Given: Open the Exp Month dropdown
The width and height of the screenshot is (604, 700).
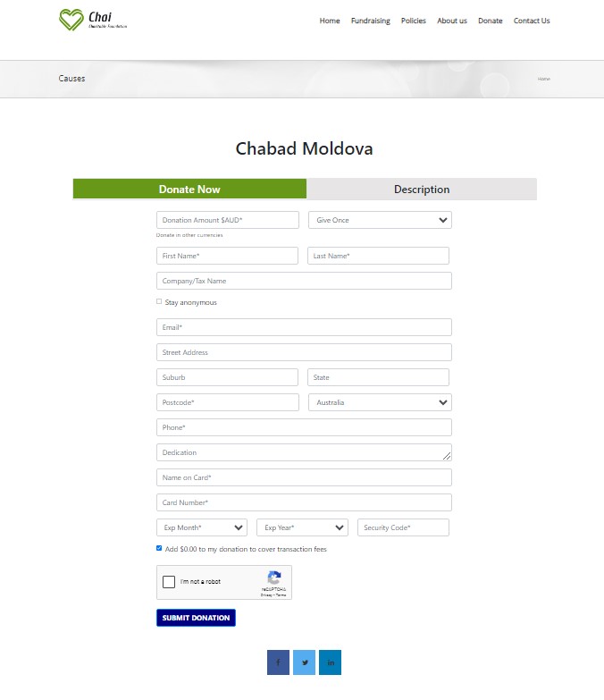Looking at the screenshot, I should coord(202,527).
